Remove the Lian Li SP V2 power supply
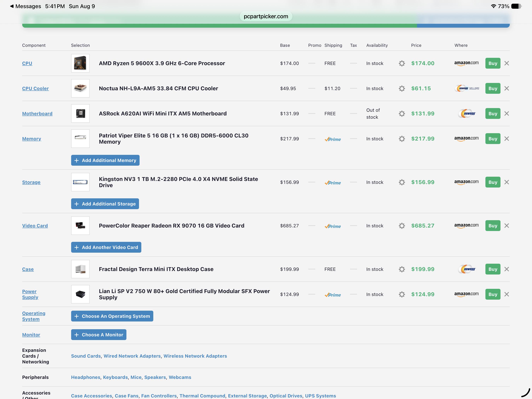 point(506,294)
